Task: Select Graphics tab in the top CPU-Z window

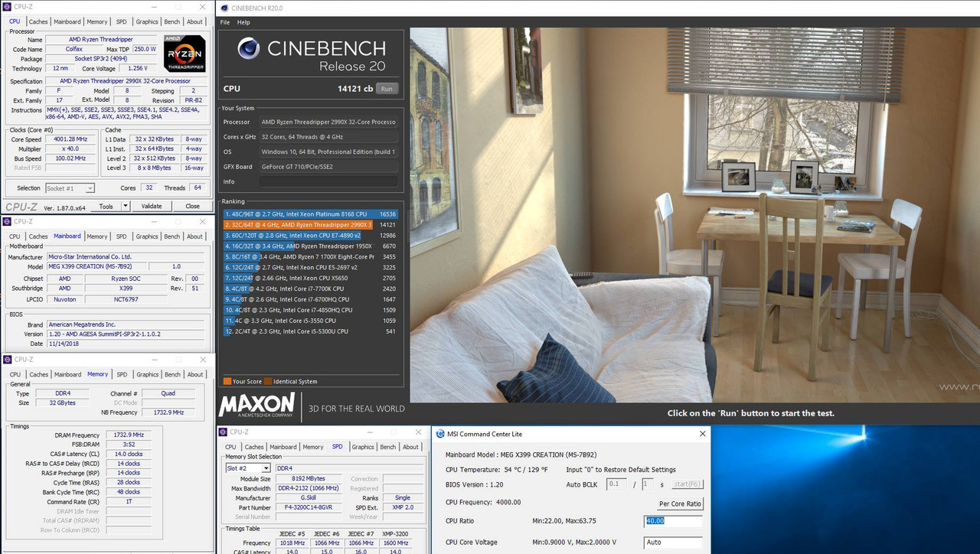Action: pos(146,21)
